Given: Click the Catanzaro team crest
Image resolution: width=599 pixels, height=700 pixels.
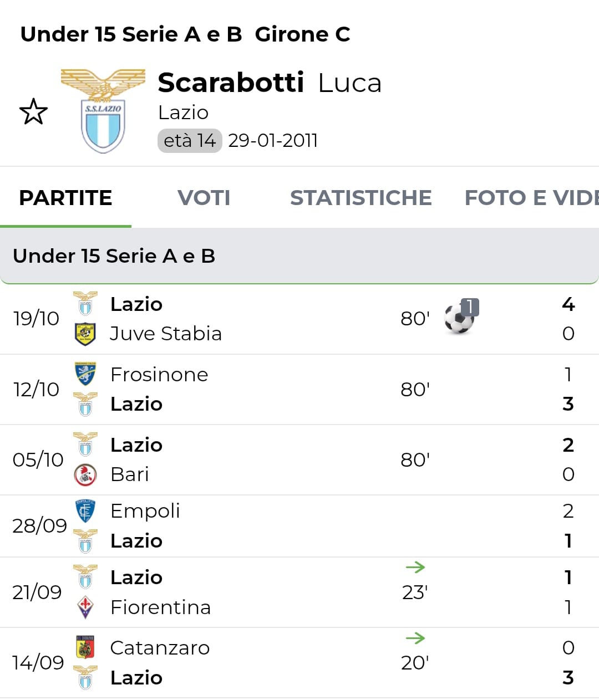Looking at the screenshot, I should click(85, 647).
